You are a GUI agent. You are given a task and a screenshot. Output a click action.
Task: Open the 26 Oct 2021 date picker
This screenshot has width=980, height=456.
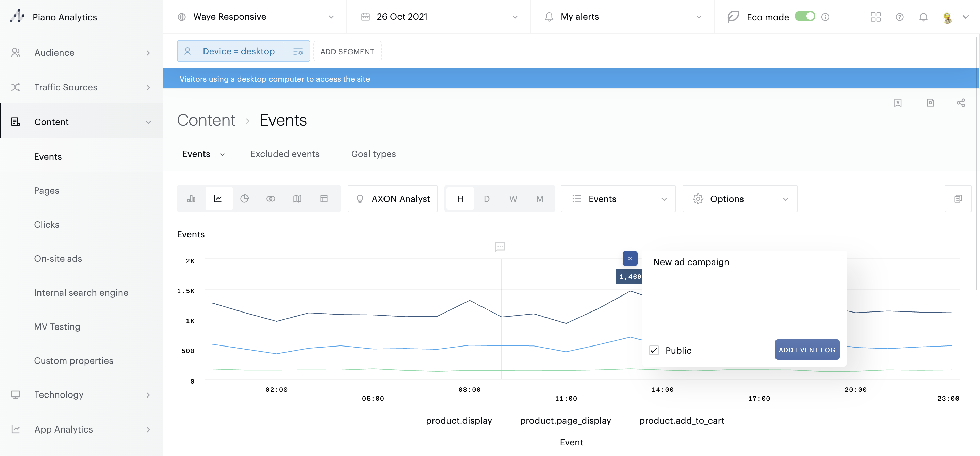coord(439,17)
